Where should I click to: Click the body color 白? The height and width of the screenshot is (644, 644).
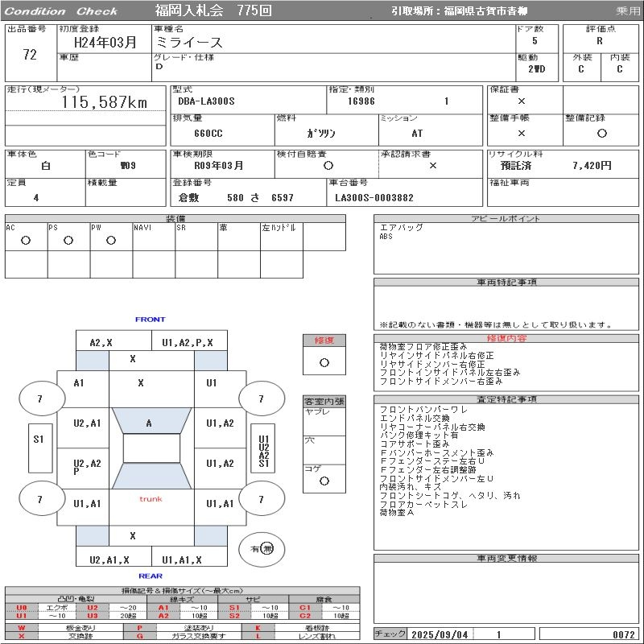point(46,166)
